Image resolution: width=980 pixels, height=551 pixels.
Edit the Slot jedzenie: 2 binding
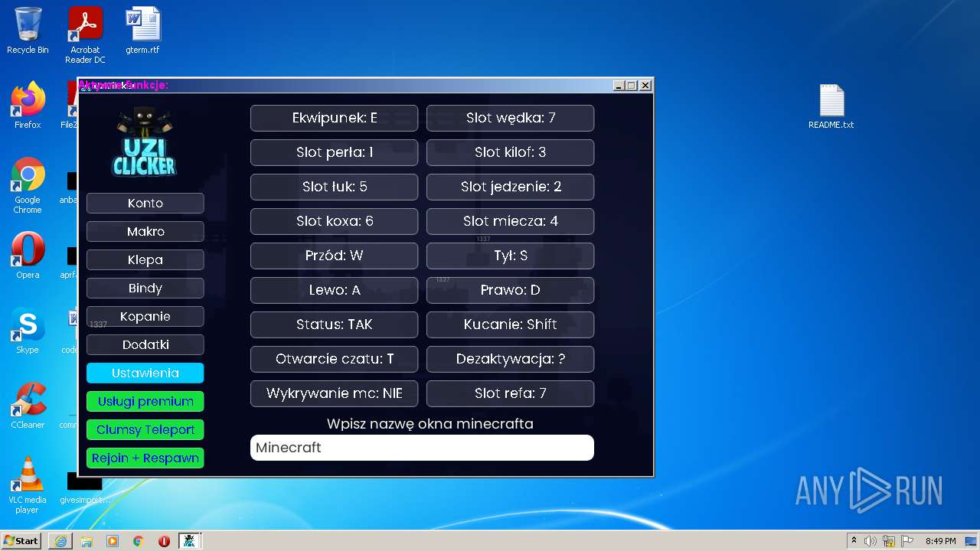click(x=511, y=187)
